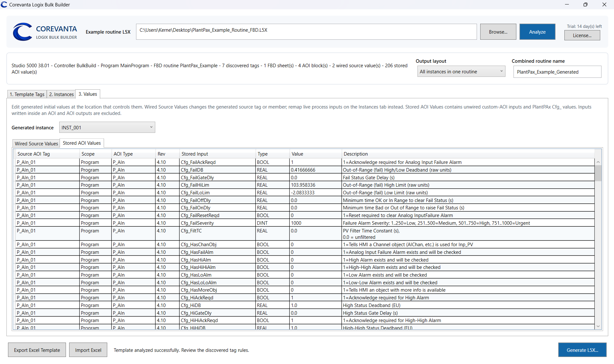Select the value cell 103.958336 for Cfg_FailHiLim
The width and height of the screenshot is (614, 364).
(316, 185)
